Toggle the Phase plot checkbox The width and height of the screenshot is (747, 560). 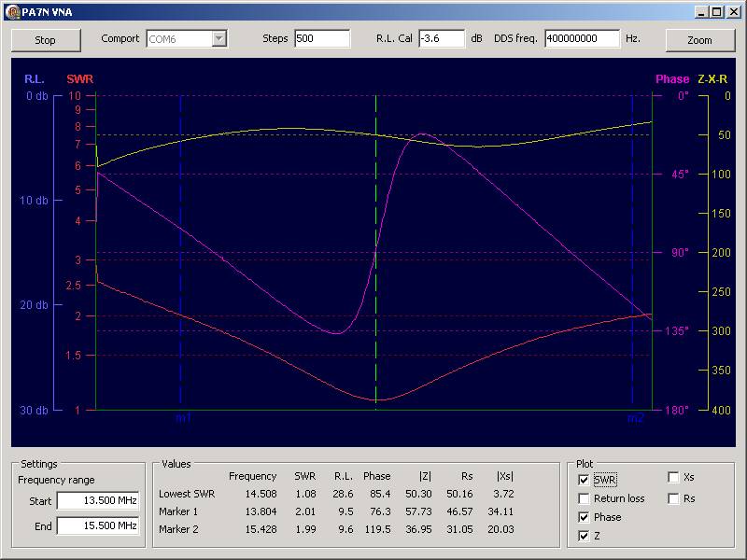tap(584, 517)
